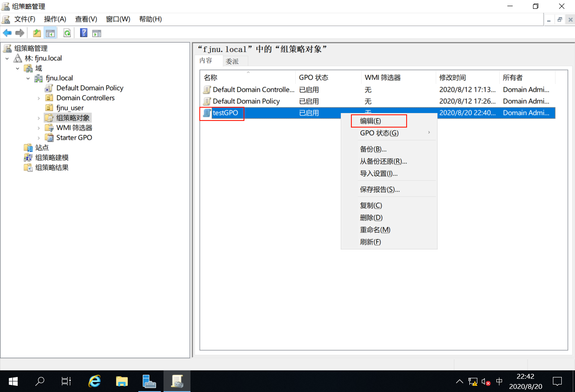
Task: Open Help via the blue question-mark icon
Action: (x=84, y=33)
